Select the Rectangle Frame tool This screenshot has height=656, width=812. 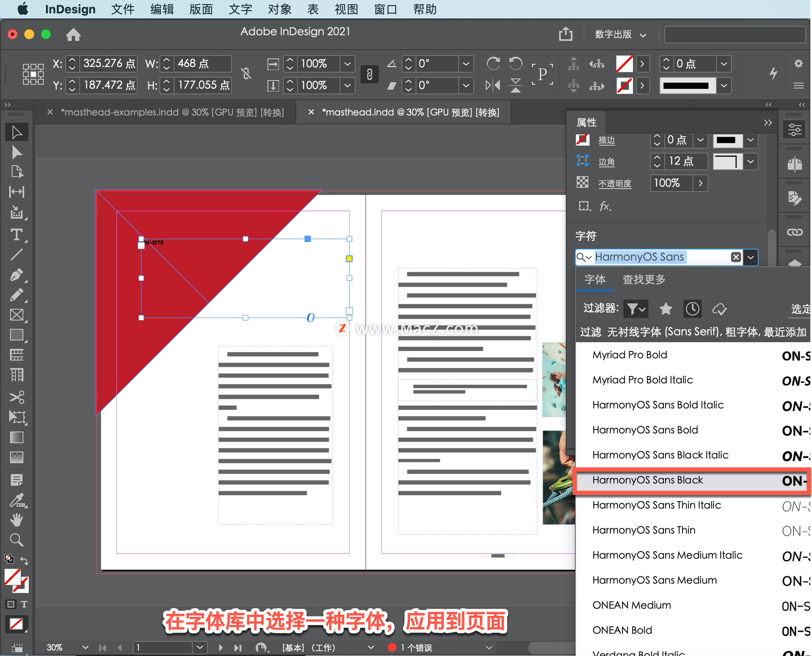[x=16, y=315]
